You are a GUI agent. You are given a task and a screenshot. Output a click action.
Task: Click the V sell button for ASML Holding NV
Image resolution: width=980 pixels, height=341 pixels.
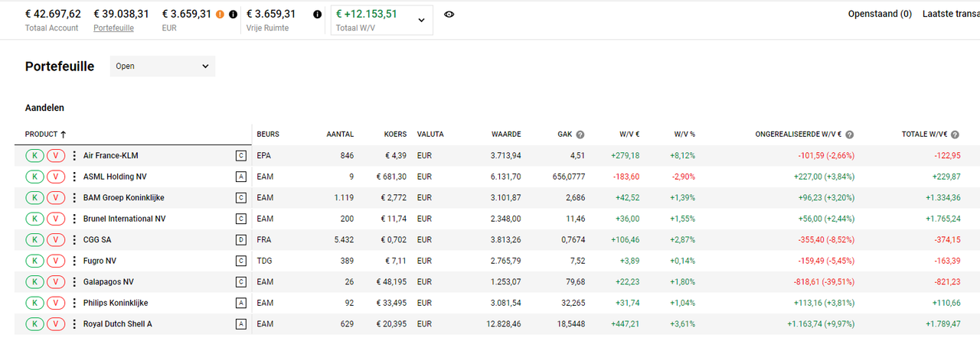tap(57, 177)
